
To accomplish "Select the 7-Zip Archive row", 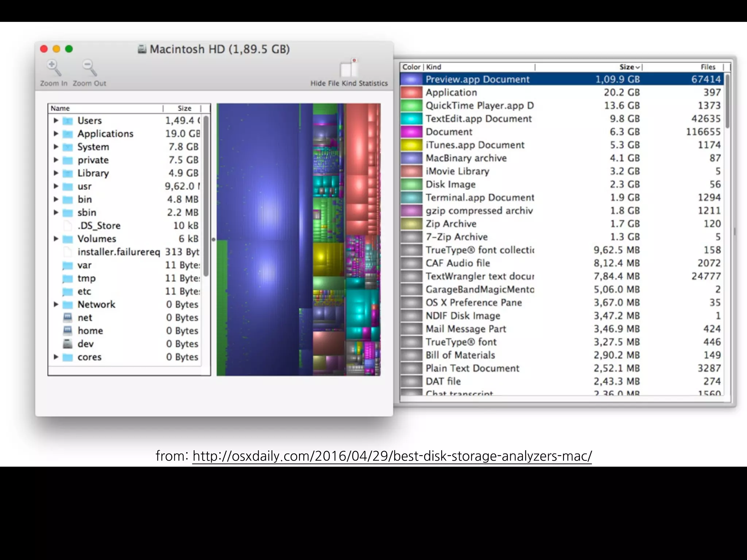I will (562, 237).
